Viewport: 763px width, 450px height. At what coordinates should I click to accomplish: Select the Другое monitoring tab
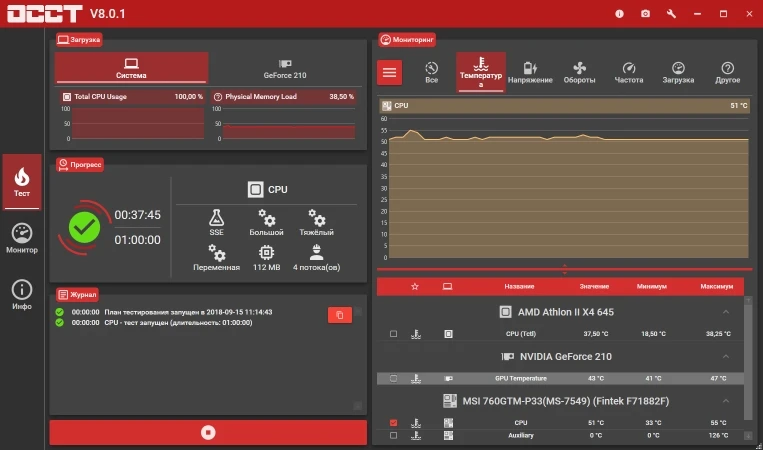(x=727, y=72)
